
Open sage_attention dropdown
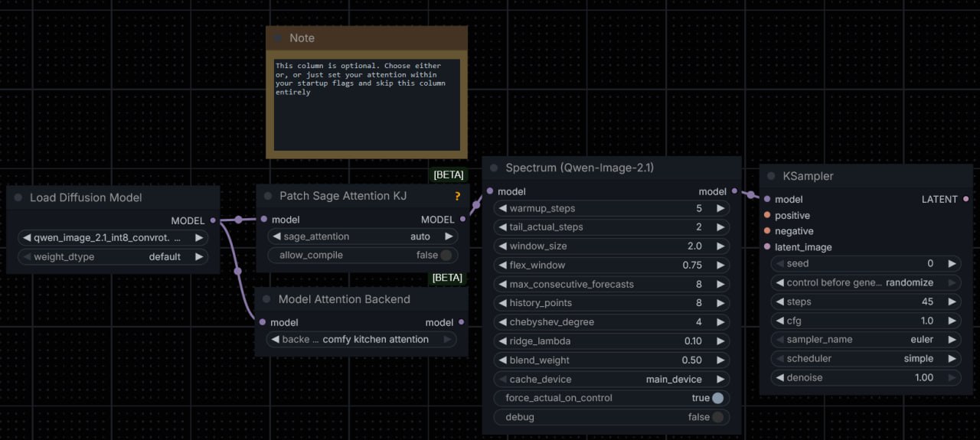point(361,236)
